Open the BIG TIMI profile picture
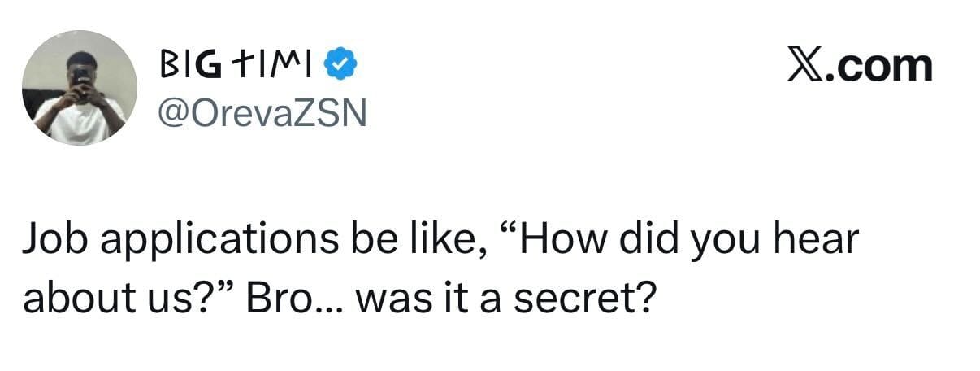The image size is (980, 371). [x=79, y=88]
